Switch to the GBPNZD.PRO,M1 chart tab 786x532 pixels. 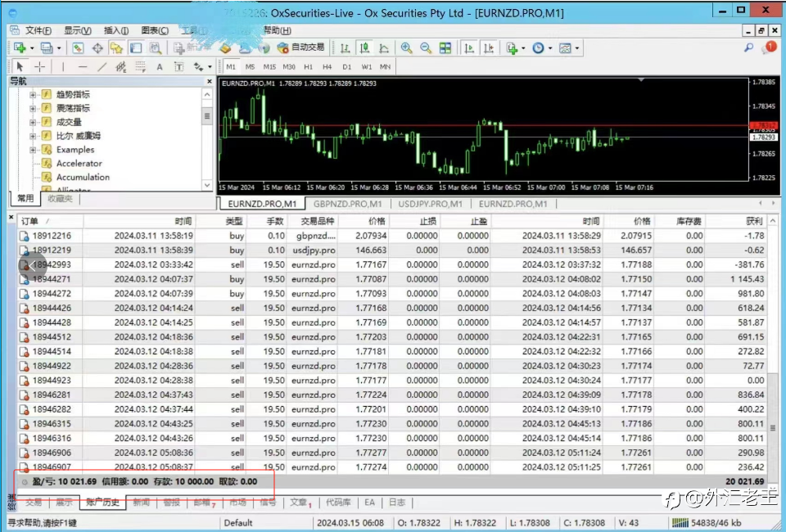coord(347,204)
